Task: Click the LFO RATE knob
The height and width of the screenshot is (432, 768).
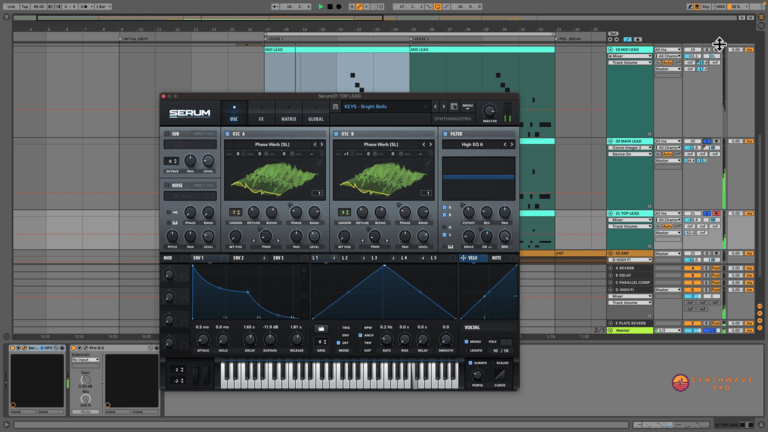Action: [x=386, y=340]
